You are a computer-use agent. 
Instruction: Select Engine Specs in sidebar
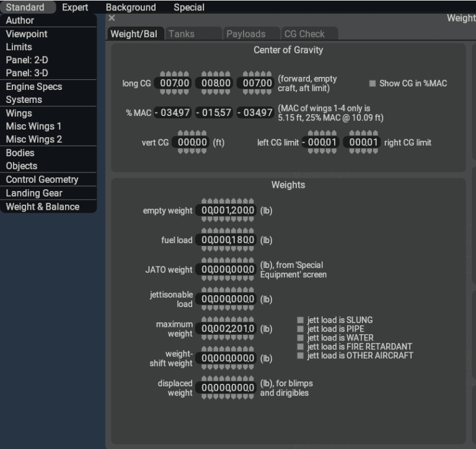coord(34,87)
